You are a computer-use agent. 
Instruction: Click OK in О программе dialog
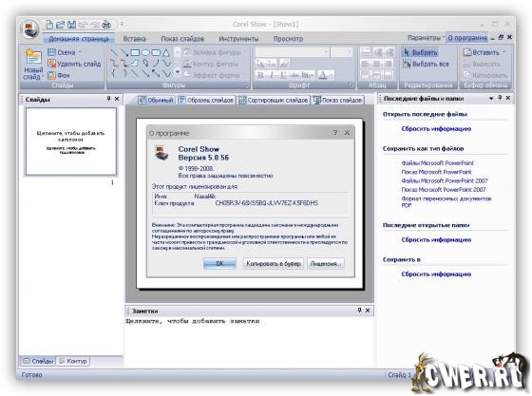219,263
